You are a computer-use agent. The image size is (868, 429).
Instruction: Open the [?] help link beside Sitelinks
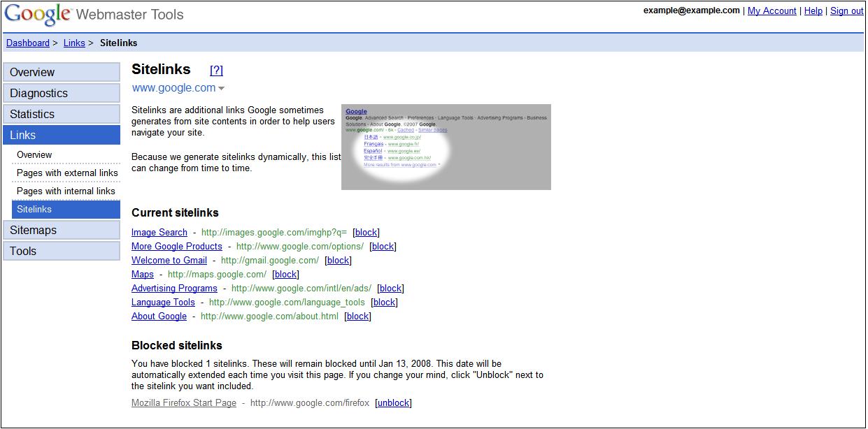pos(217,70)
